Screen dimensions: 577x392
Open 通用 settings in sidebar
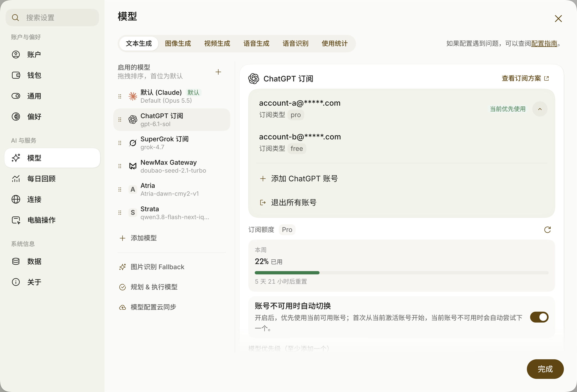(x=52, y=96)
